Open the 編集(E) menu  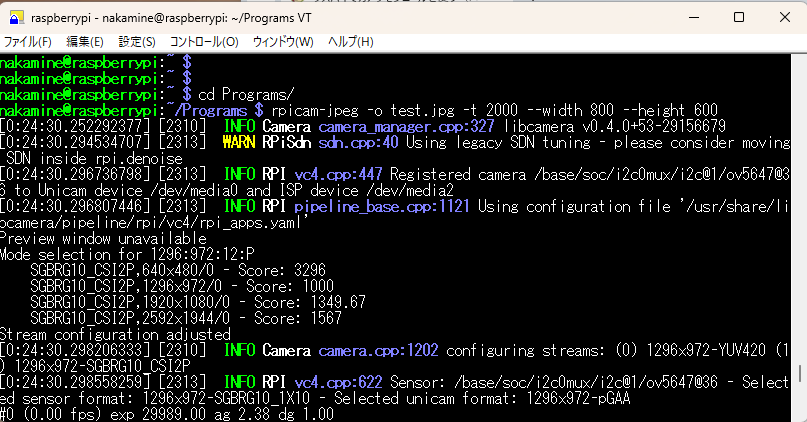tap(85, 42)
